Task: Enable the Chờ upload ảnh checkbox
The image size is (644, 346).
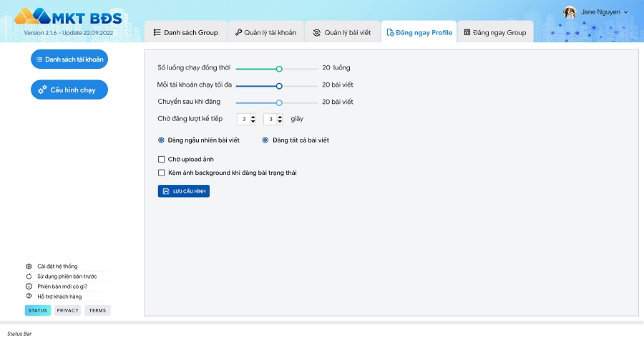Action: [161, 159]
